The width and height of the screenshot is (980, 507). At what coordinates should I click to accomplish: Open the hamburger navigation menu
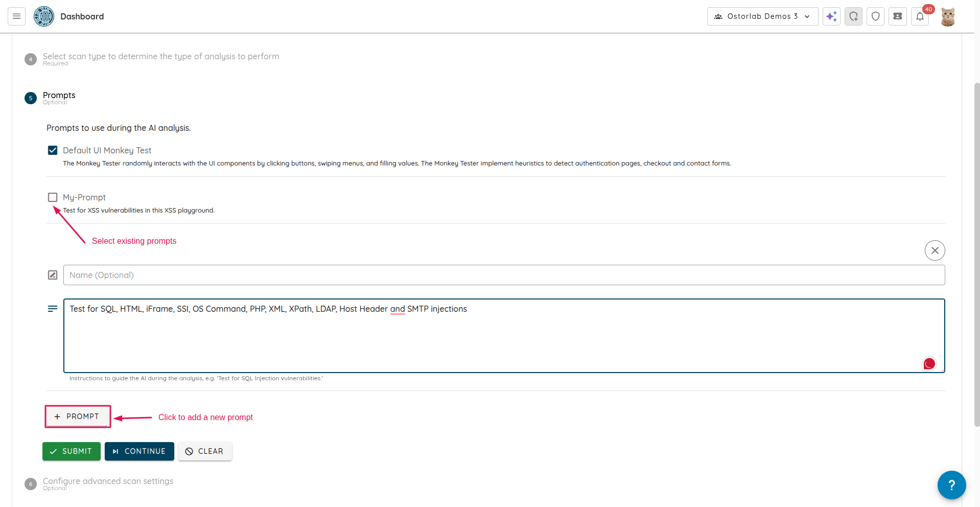[16, 16]
